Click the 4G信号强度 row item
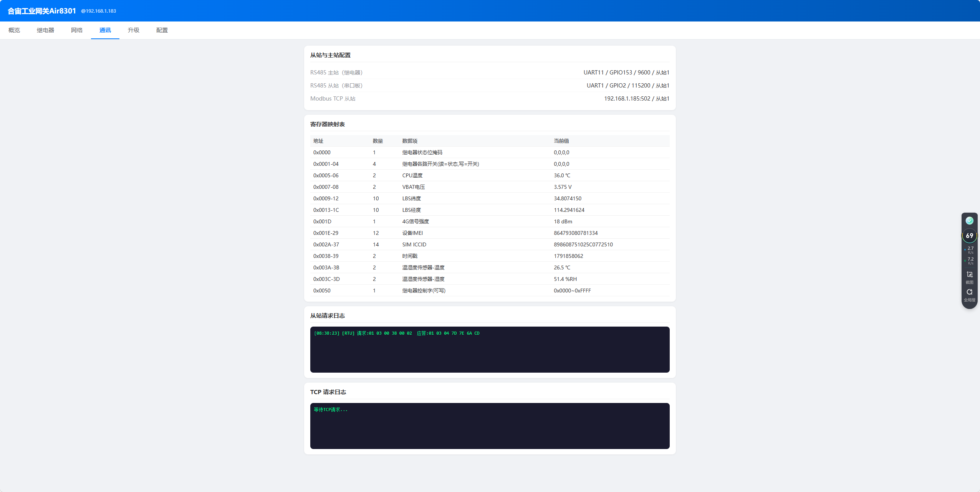Screen dimensions: 980x492 point(416,221)
